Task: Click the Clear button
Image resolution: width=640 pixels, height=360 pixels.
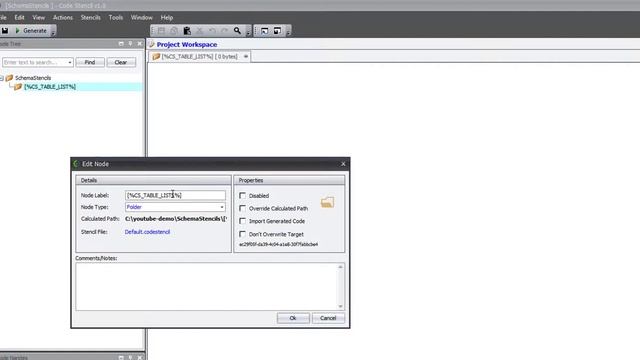Action: 121,62
